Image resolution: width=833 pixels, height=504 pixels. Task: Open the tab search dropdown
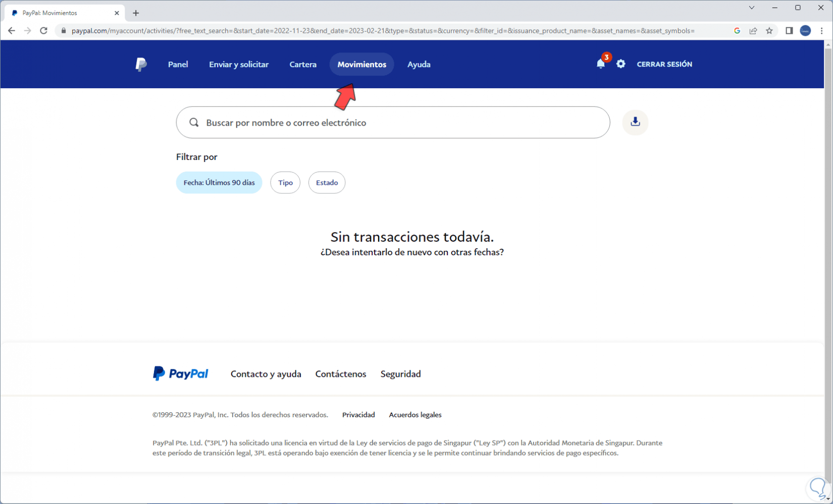[752, 8]
